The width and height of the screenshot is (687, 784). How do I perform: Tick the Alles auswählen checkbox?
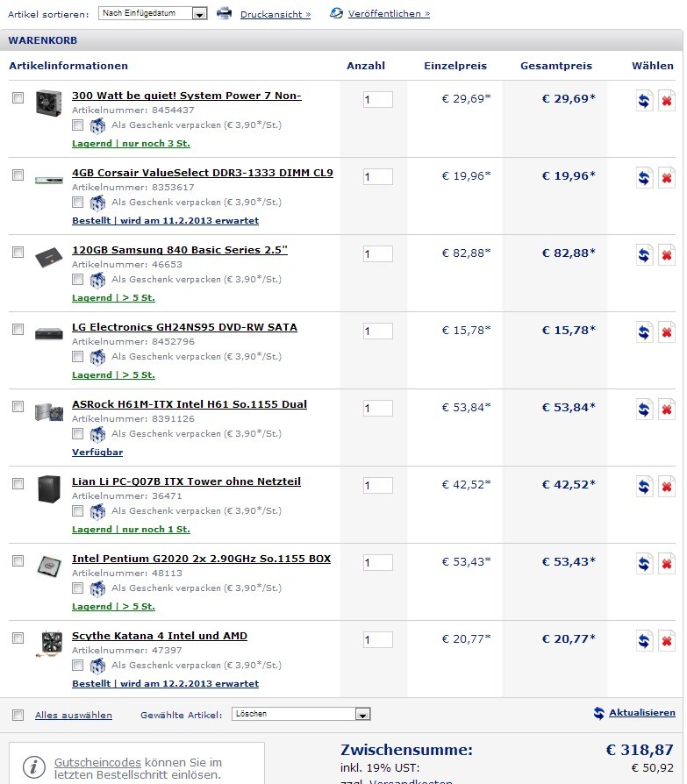tap(18, 715)
